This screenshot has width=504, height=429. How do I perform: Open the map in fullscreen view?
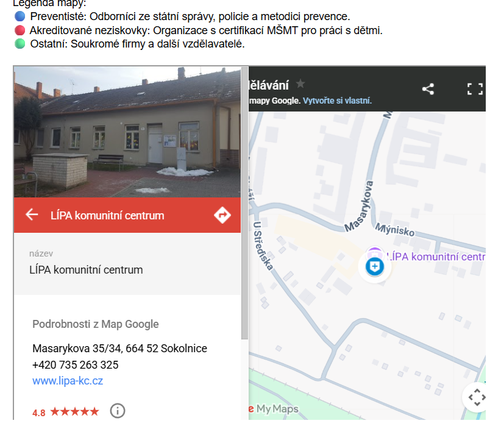tap(475, 89)
